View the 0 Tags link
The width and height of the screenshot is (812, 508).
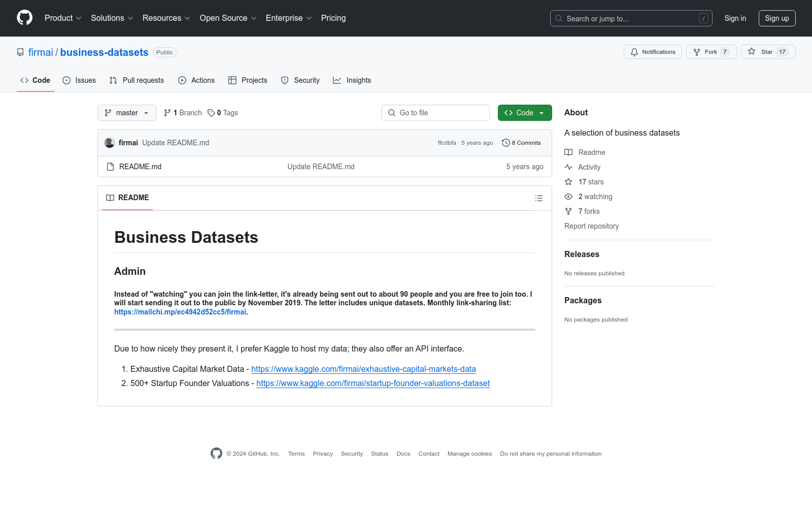pyautogui.click(x=223, y=113)
